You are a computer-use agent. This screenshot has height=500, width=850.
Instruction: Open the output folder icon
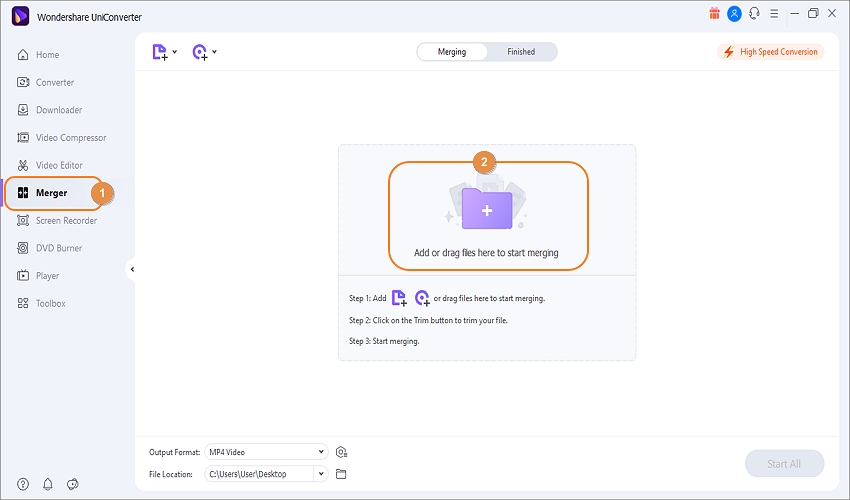click(341, 474)
